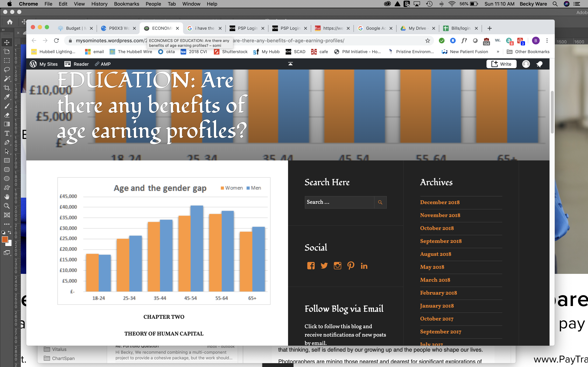
Task: Choose the Eyedropper tool
Action: click(7, 97)
